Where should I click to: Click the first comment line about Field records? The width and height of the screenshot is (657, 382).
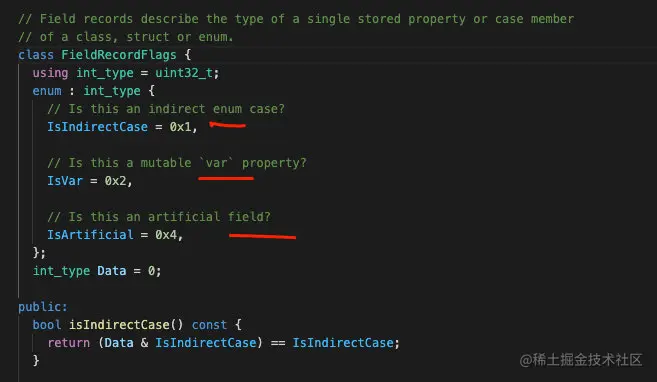[x=296, y=19]
